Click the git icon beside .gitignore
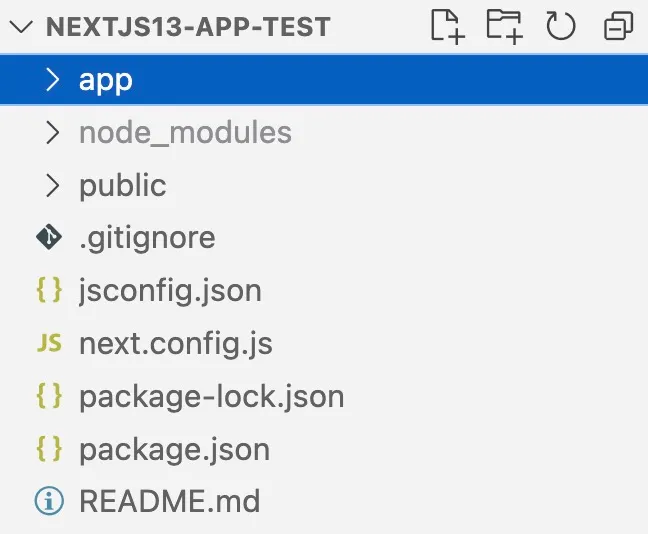This screenshot has height=534, width=648. (49, 237)
